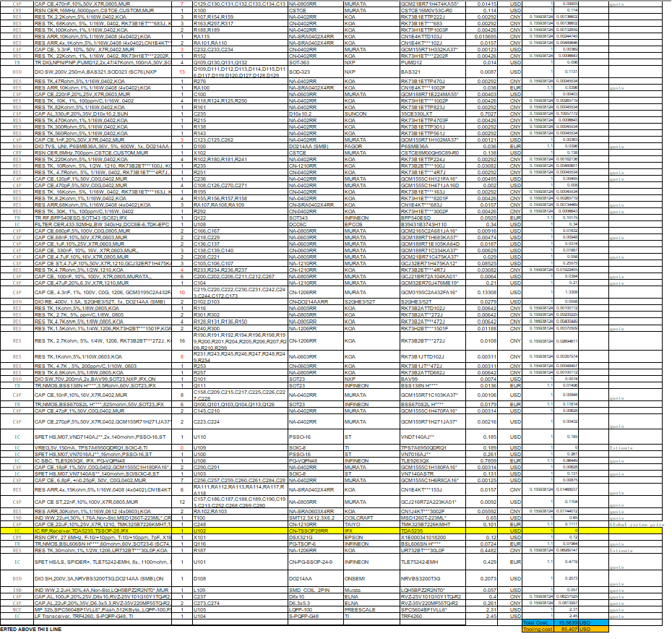Viewport: 672px width, 639px height.
Task: Click the 'PUMD12' part number cell
Action: 432,63
